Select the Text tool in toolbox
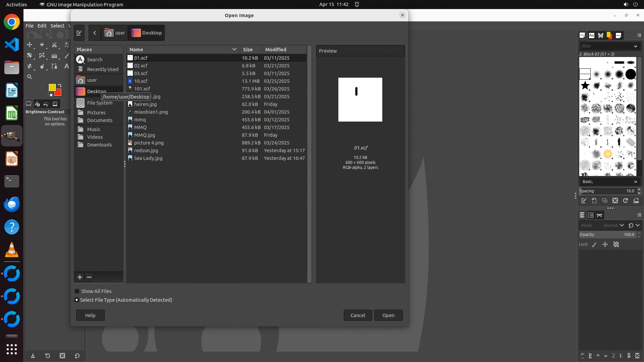Image resolution: width=644 pixels, height=362 pixels. [66, 66]
